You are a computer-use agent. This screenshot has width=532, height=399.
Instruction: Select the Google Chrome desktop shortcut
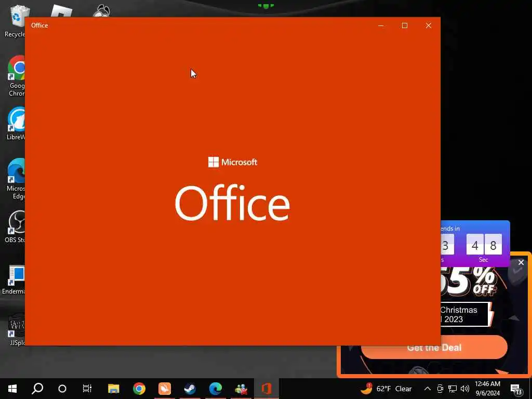tap(16, 76)
